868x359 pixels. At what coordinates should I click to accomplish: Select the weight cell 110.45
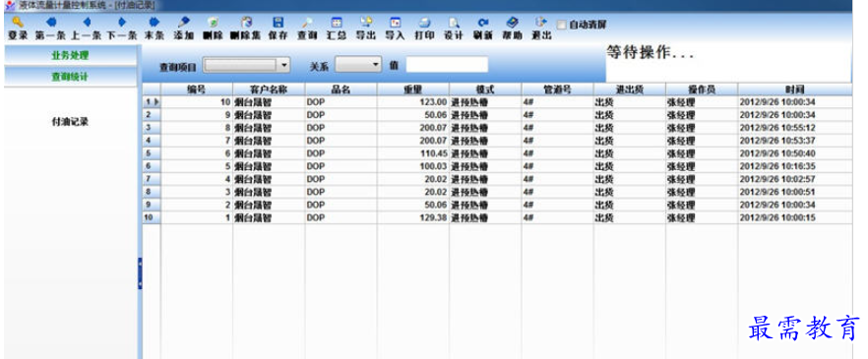click(x=413, y=153)
